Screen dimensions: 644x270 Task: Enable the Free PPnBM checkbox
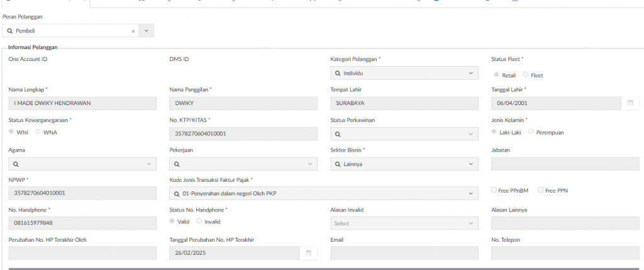click(x=494, y=190)
